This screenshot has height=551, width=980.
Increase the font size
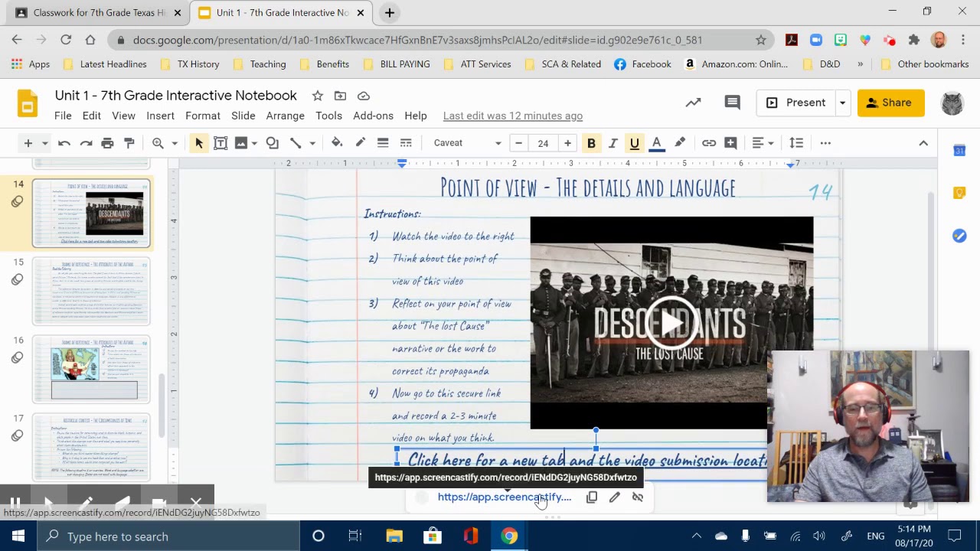point(567,143)
